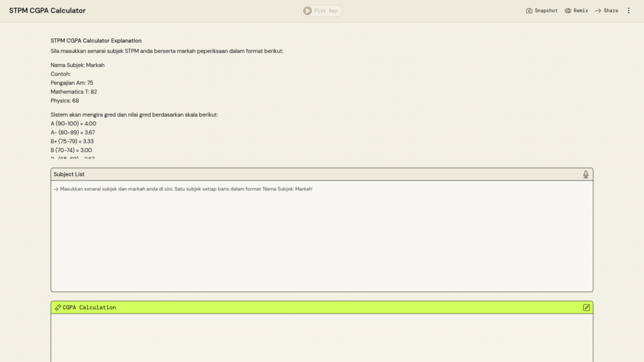The width and height of the screenshot is (644, 362).
Task: Click the STPM CGPA Calculator app title
Action: pyautogui.click(x=47, y=11)
